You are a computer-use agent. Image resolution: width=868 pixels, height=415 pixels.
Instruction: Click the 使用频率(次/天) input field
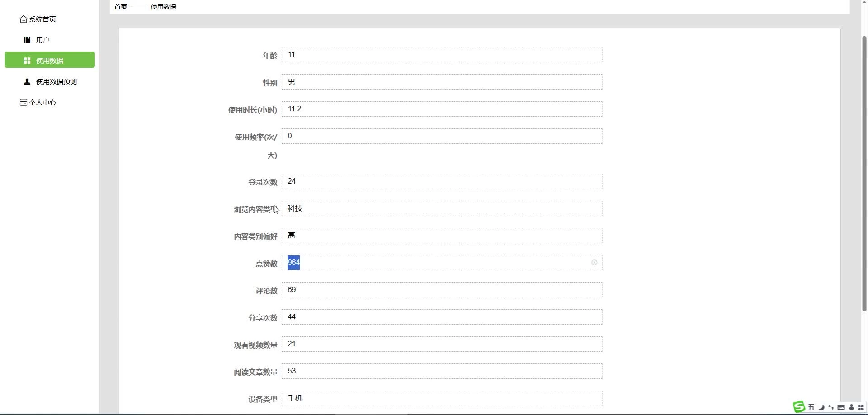[x=442, y=136]
